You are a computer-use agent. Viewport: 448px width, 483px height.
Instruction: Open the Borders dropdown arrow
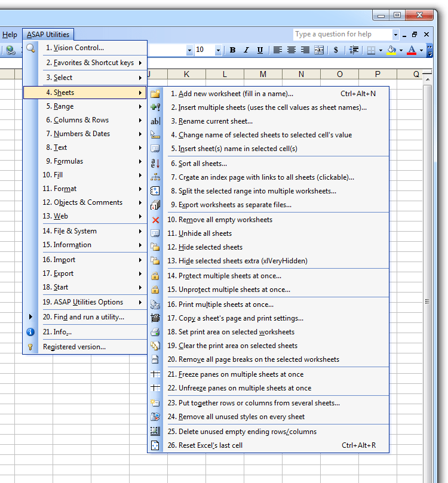tap(381, 50)
